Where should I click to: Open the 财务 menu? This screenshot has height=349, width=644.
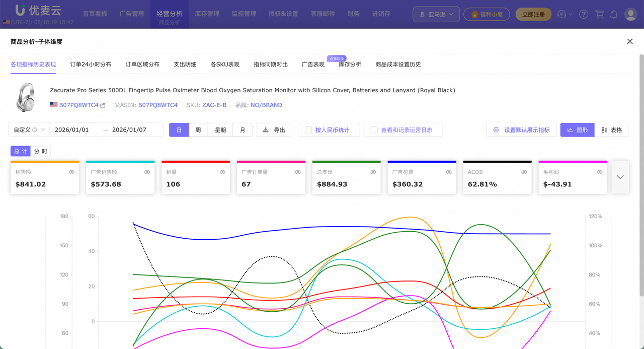tap(353, 14)
